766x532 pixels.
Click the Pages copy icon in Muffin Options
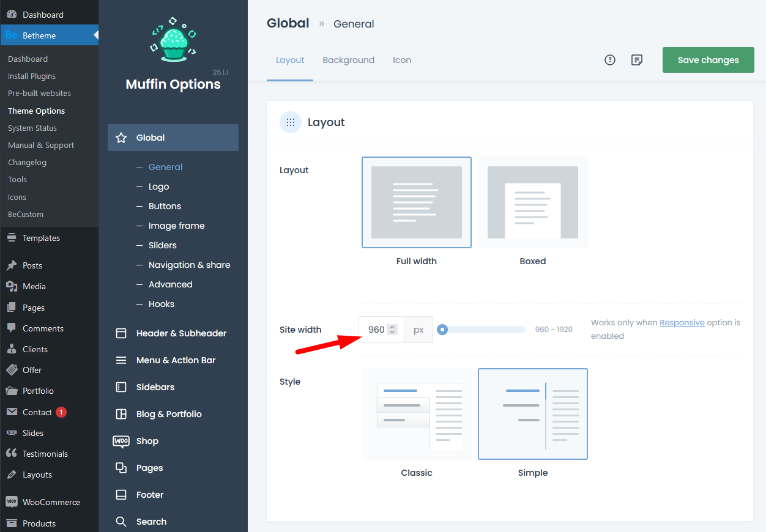(x=121, y=468)
